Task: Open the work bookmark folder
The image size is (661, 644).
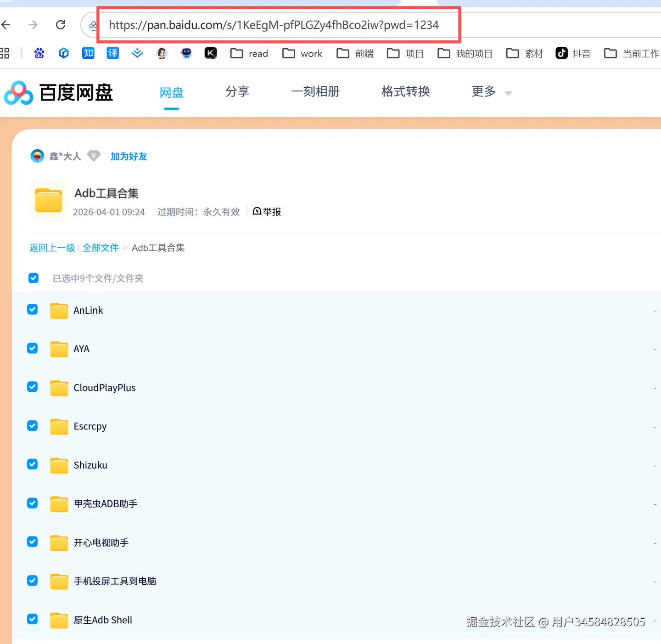Action: pos(302,54)
